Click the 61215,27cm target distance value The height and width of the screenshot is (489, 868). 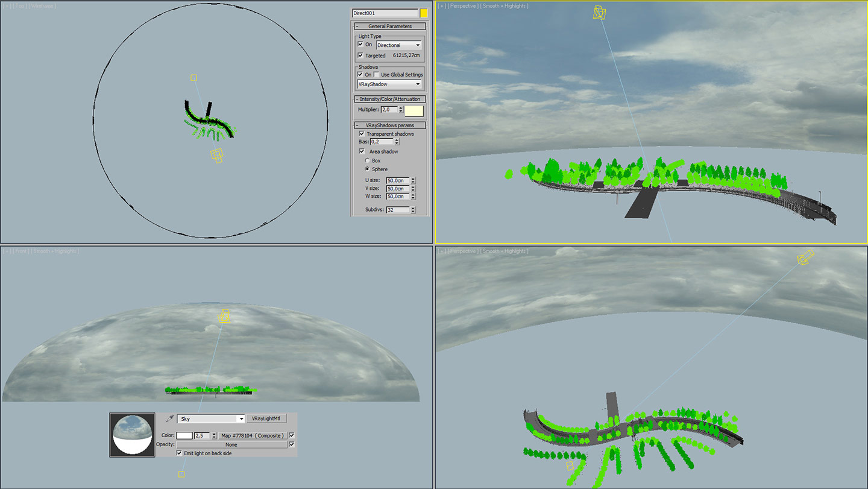pos(406,55)
